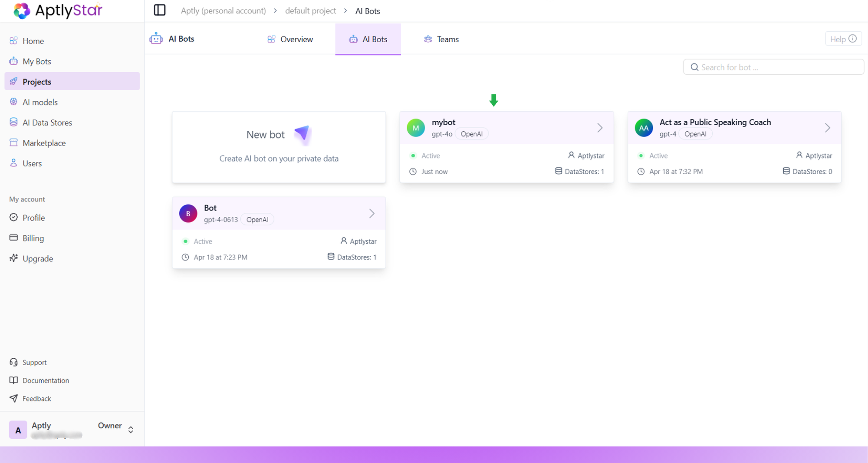
Task: Click the Support headset icon
Action: pos(13,362)
